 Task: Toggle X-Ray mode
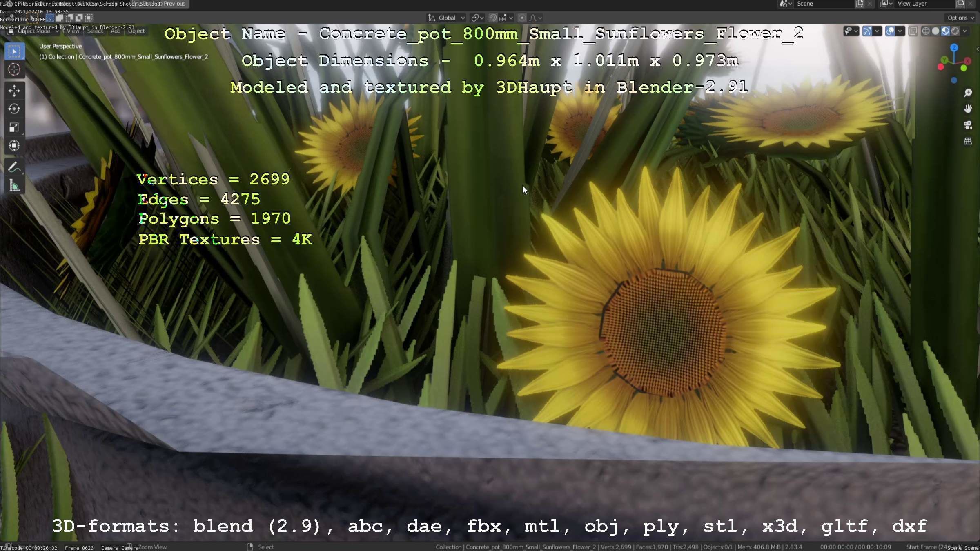coord(913,31)
